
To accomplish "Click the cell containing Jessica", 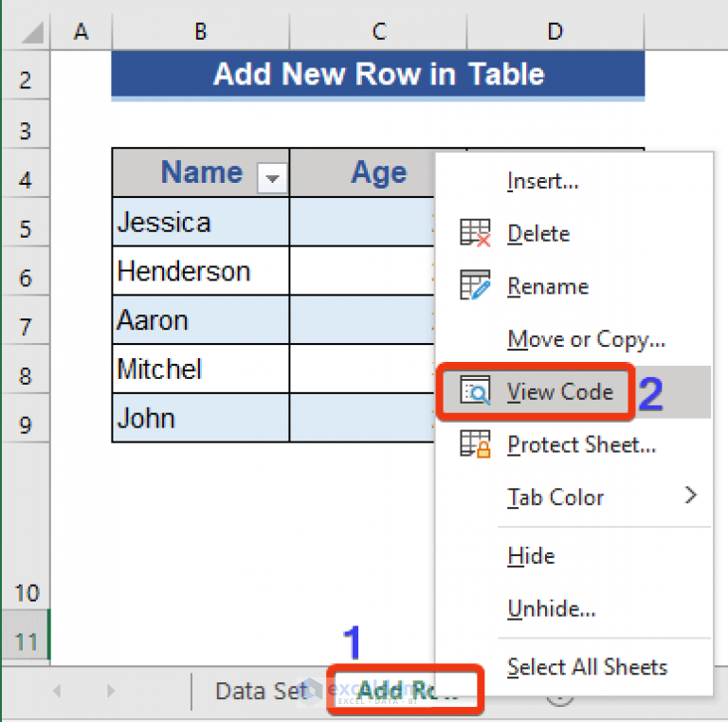I will pyautogui.click(x=201, y=222).
